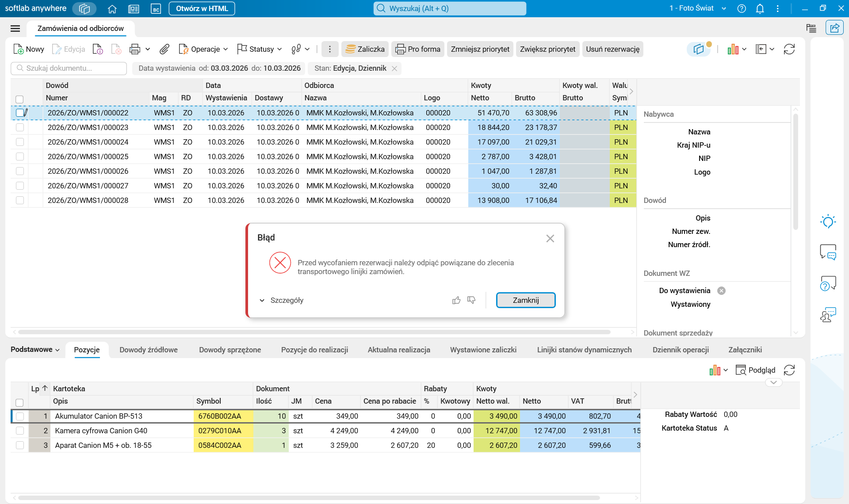Click the lightbulb hints icon in sidebar
This screenshot has height=504, width=849.
[828, 221]
